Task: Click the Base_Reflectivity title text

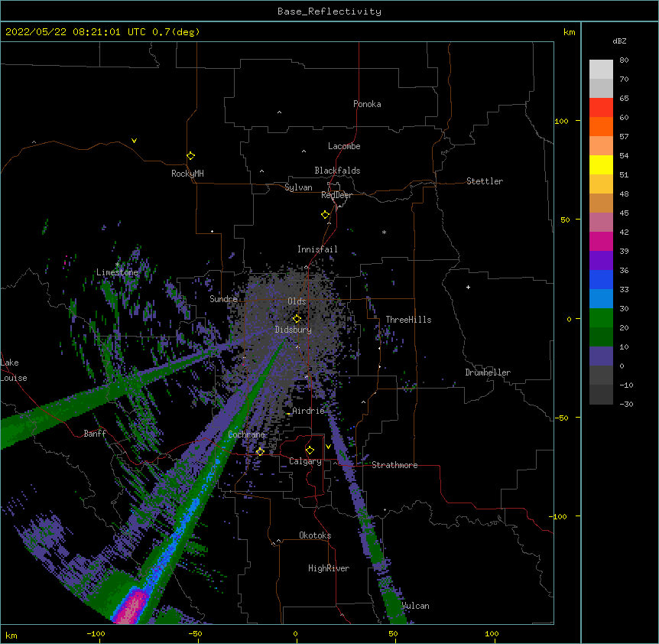Action: pos(329,11)
